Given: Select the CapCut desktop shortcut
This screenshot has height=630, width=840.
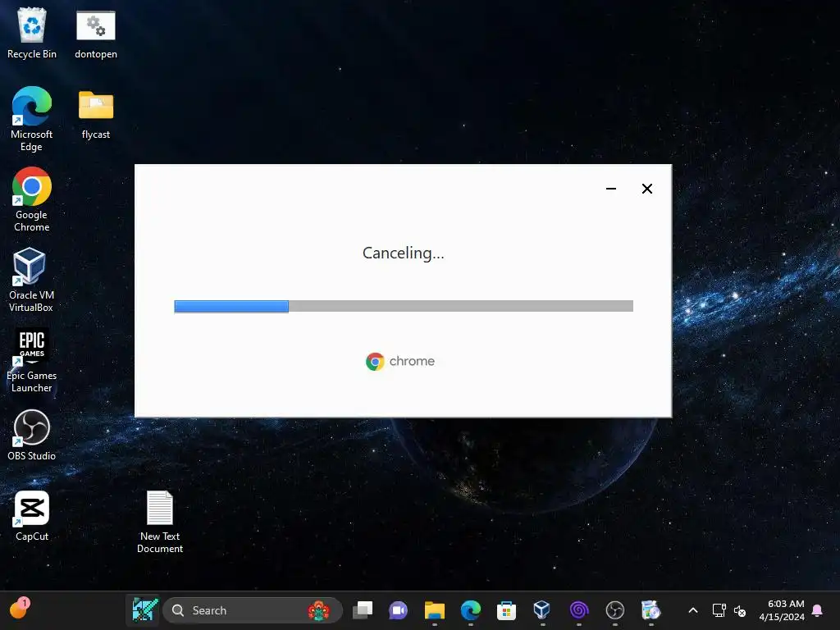Looking at the screenshot, I should tap(32, 515).
